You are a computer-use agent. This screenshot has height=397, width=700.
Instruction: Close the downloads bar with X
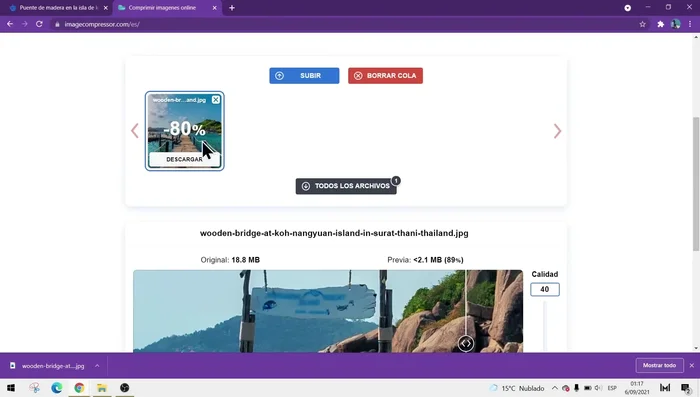pos(692,365)
